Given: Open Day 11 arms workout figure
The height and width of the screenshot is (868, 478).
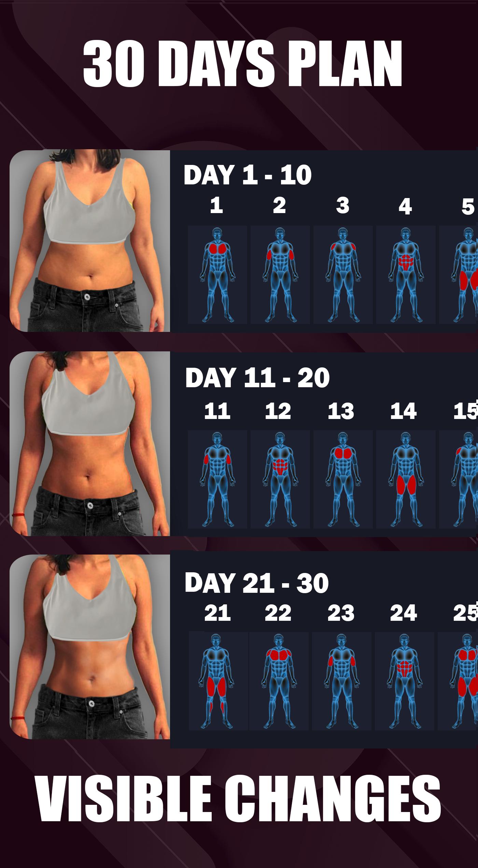Looking at the screenshot, I should (x=217, y=479).
